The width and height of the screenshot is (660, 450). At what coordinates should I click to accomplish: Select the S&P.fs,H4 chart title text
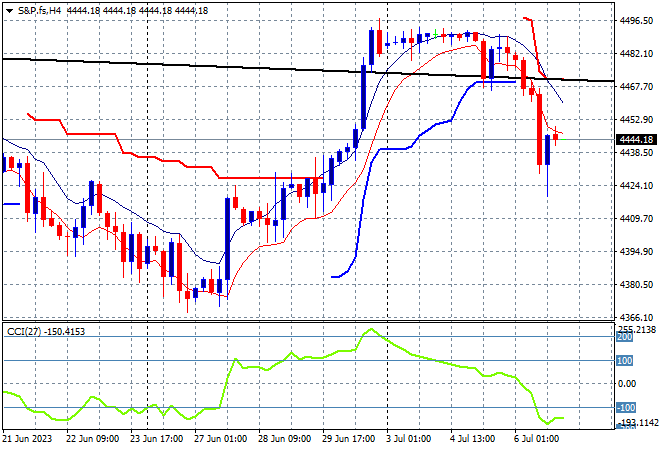39,11
